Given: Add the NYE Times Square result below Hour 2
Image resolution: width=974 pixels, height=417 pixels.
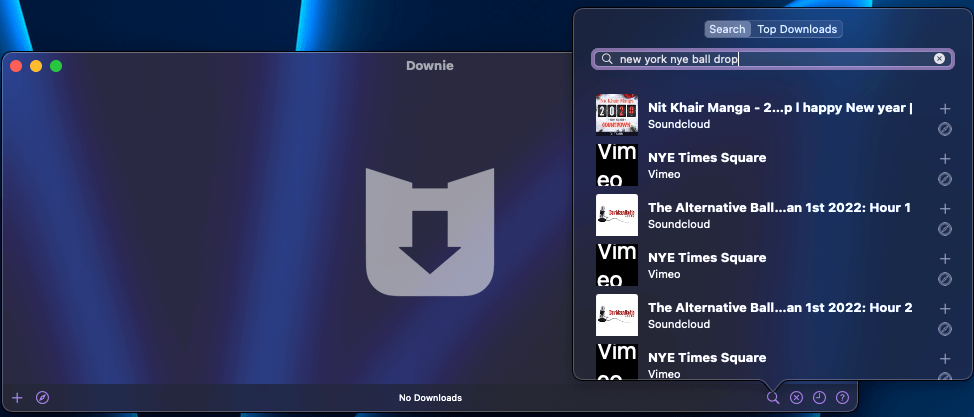Looking at the screenshot, I should pyautogui.click(x=945, y=359).
